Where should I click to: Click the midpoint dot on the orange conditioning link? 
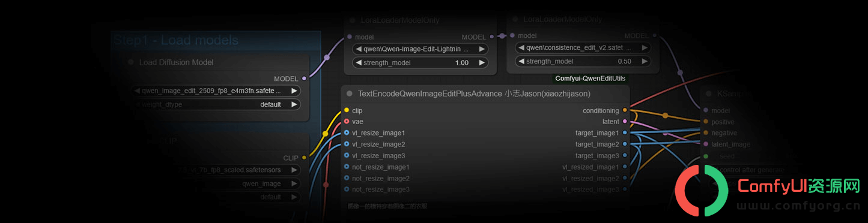coord(665,115)
